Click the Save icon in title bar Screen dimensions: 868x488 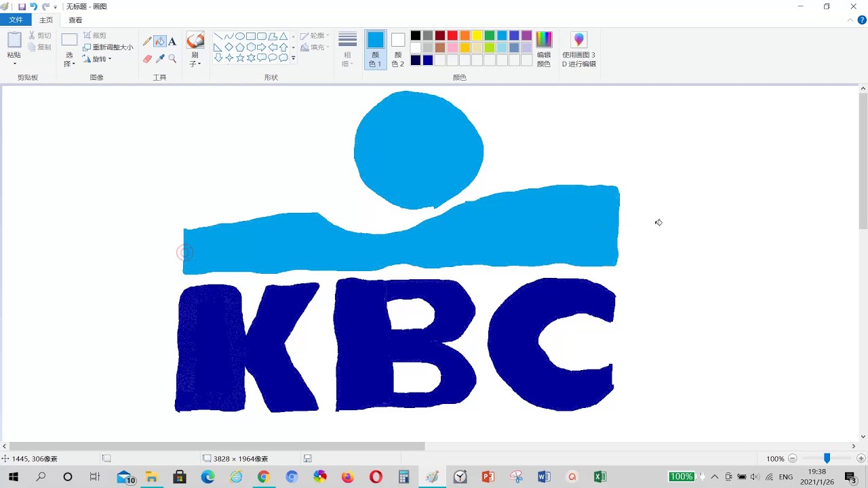(x=22, y=7)
